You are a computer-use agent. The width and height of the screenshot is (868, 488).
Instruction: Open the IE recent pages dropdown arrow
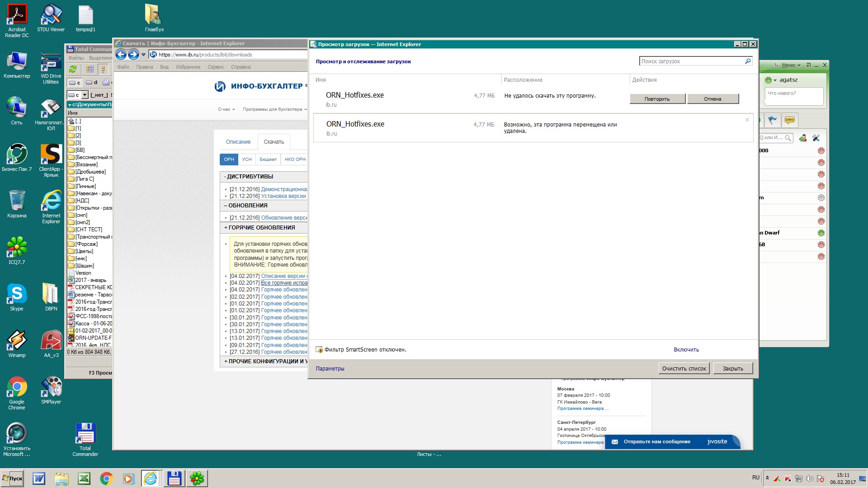[x=143, y=55]
